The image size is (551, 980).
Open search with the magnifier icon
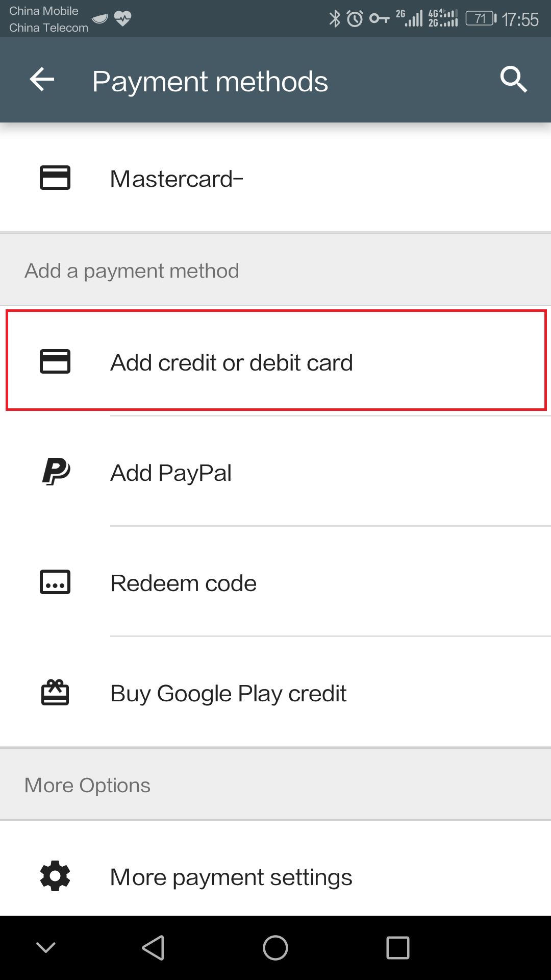point(513,80)
